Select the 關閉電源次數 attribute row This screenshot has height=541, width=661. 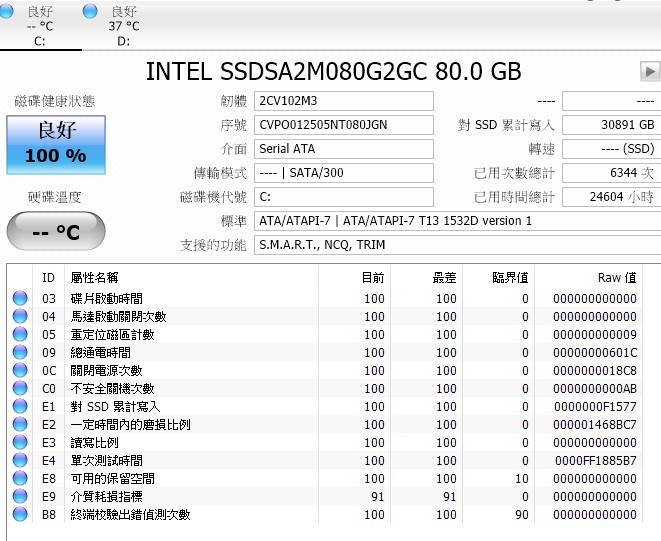tap(325, 371)
